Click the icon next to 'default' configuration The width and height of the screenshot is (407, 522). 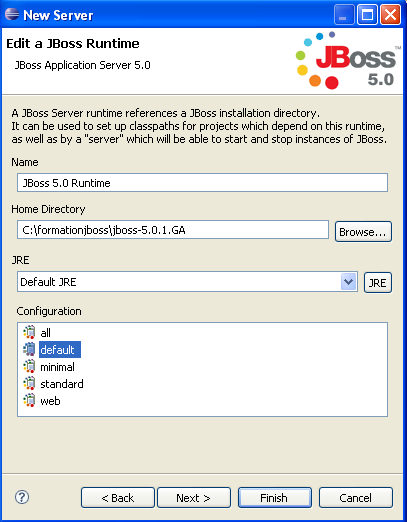coord(29,349)
